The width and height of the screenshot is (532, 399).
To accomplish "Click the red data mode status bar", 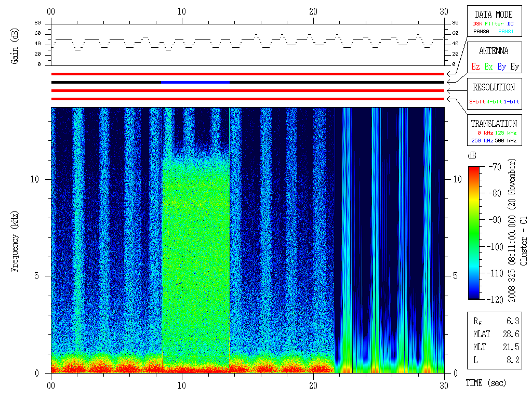I will click(x=247, y=74).
